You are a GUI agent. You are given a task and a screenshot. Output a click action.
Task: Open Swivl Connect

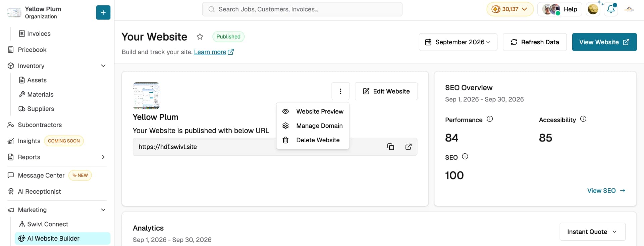click(44, 224)
